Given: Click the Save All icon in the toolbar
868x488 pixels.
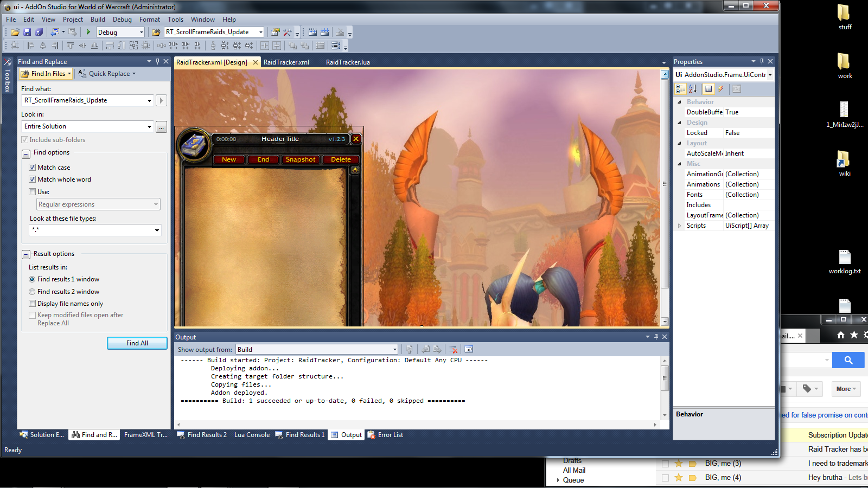Looking at the screenshot, I should point(39,33).
